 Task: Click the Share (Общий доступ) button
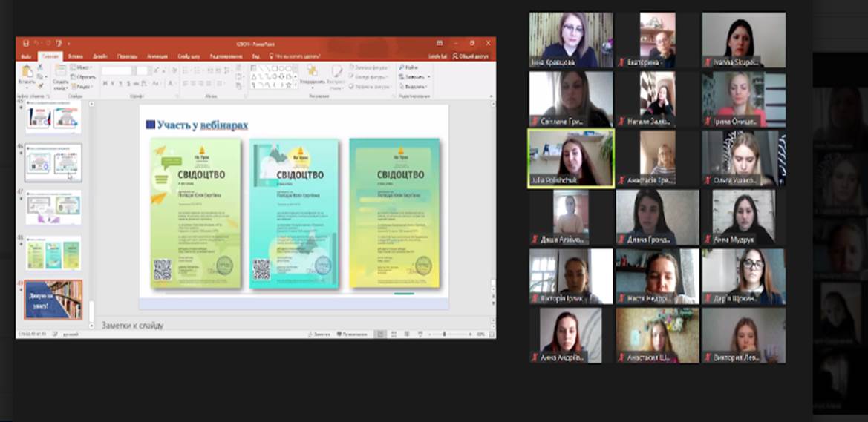[471, 56]
